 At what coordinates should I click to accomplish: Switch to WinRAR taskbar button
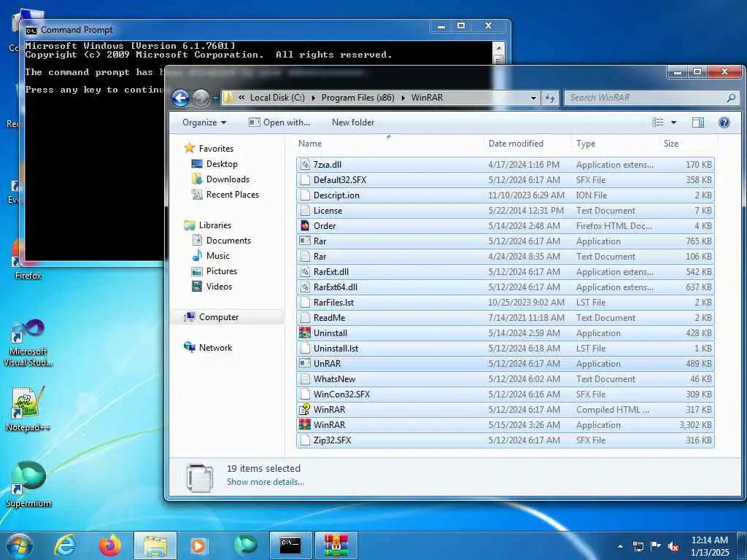tap(336, 545)
